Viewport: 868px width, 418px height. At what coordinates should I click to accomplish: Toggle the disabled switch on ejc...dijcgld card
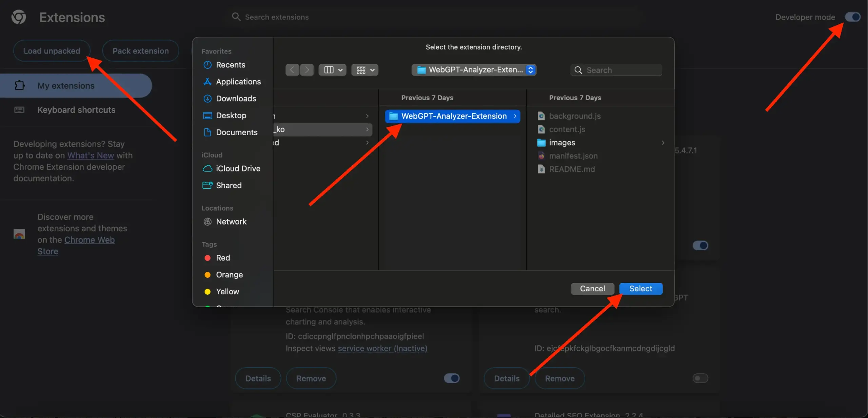coord(700,378)
